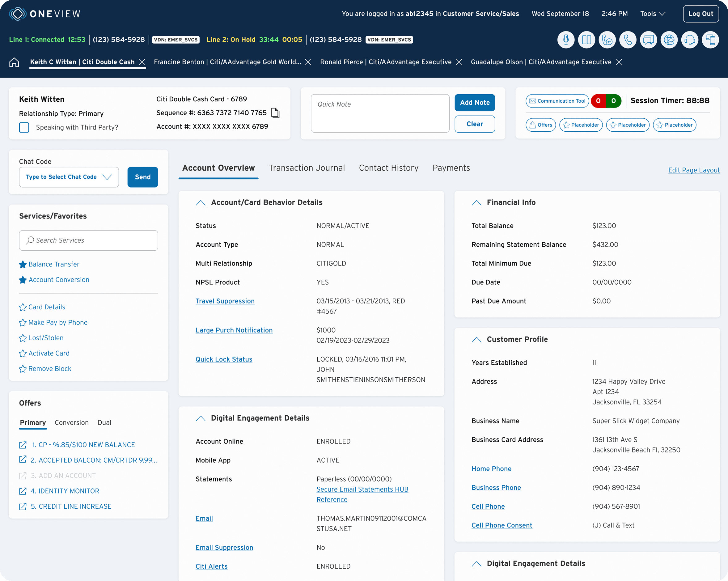Click the Quick Note text field
The width and height of the screenshot is (728, 581).
point(380,113)
